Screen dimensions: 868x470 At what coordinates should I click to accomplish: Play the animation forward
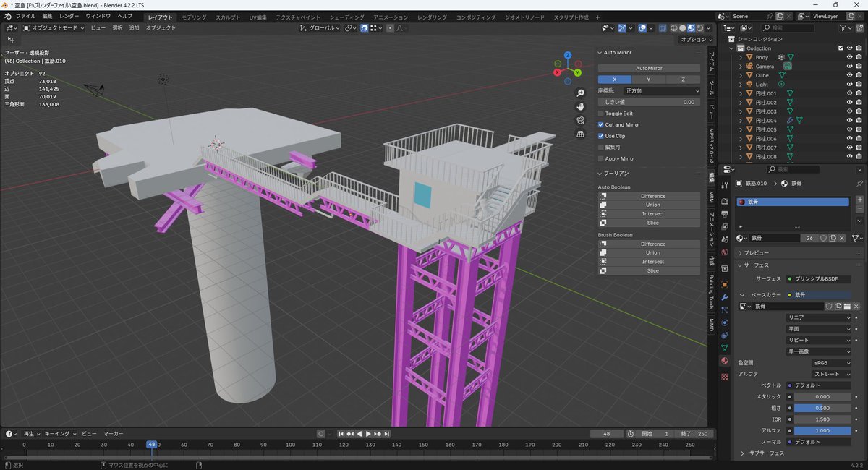pyautogui.click(x=369, y=434)
